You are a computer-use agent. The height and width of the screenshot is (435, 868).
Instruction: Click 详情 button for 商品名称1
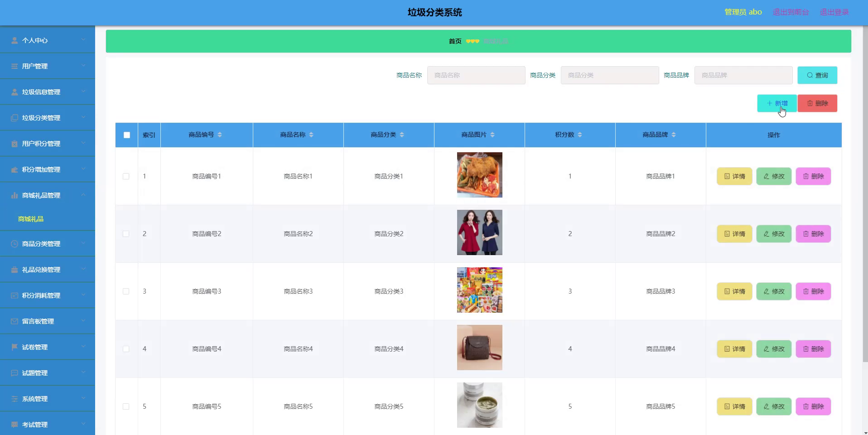(x=734, y=176)
